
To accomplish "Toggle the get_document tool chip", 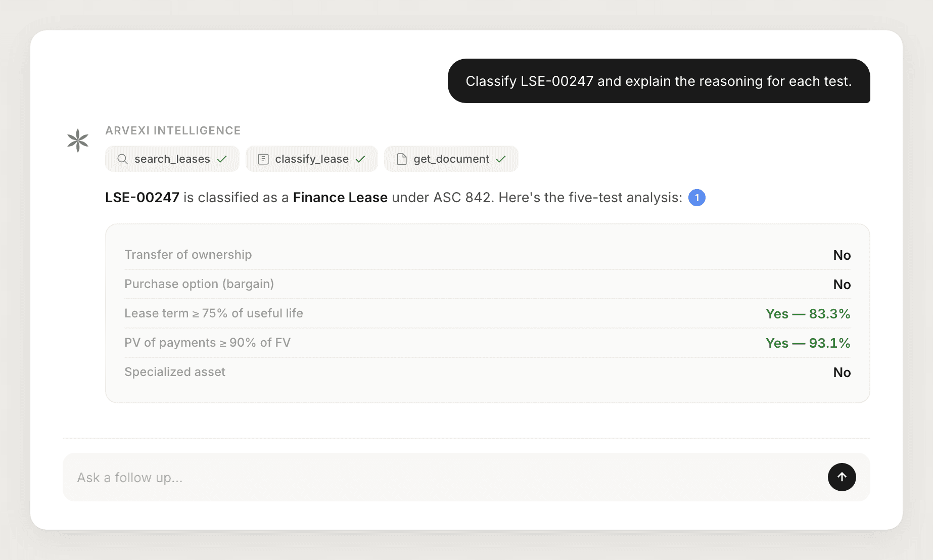I will [451, 159].
